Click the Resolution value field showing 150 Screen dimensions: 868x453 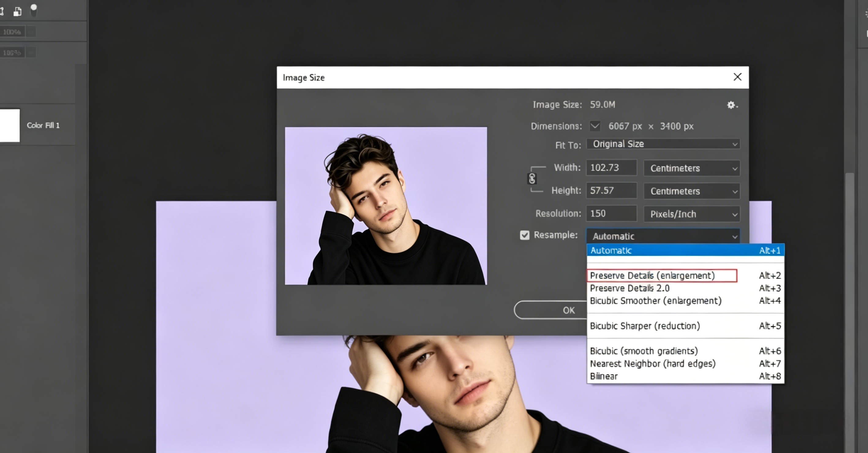611,214
